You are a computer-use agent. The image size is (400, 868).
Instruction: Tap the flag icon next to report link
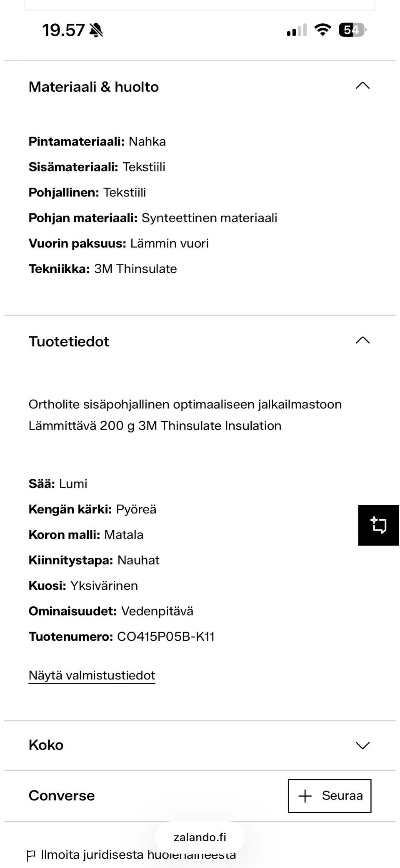click(31, 853)
